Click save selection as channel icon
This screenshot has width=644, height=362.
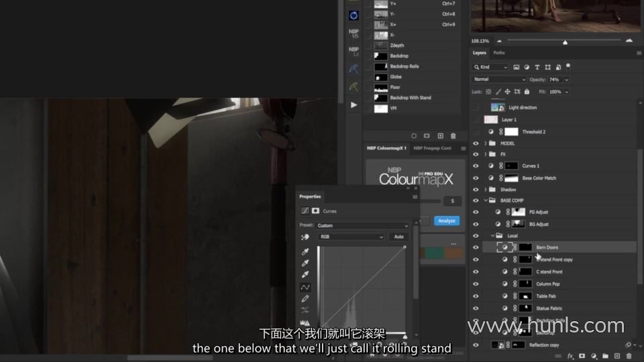tap(427, 136)
